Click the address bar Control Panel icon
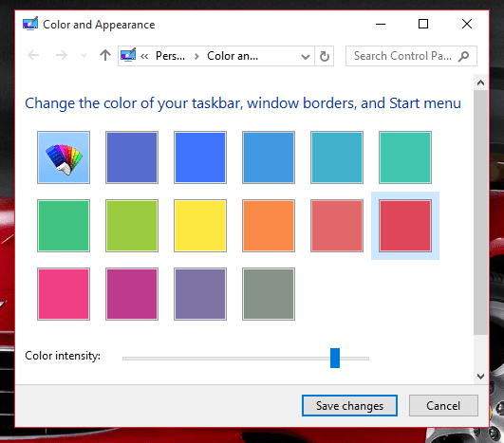504x443 pixels. [x=128, y=55]
